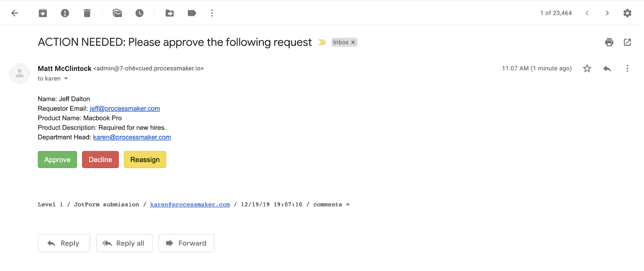Open the labels icon in toolbar
Screen dimensions: 644x271
point(192,13)
